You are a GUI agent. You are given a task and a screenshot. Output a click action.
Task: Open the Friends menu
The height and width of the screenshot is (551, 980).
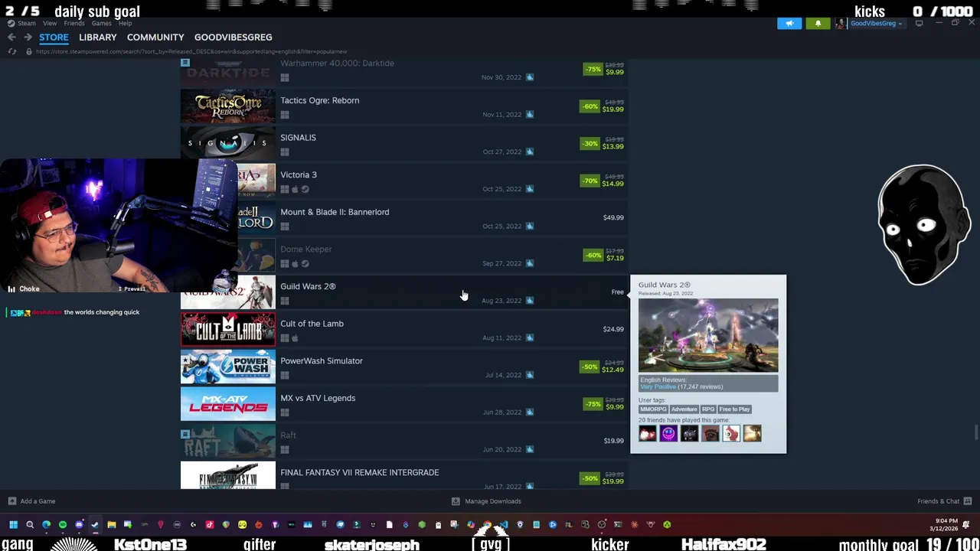pos(74,24)
